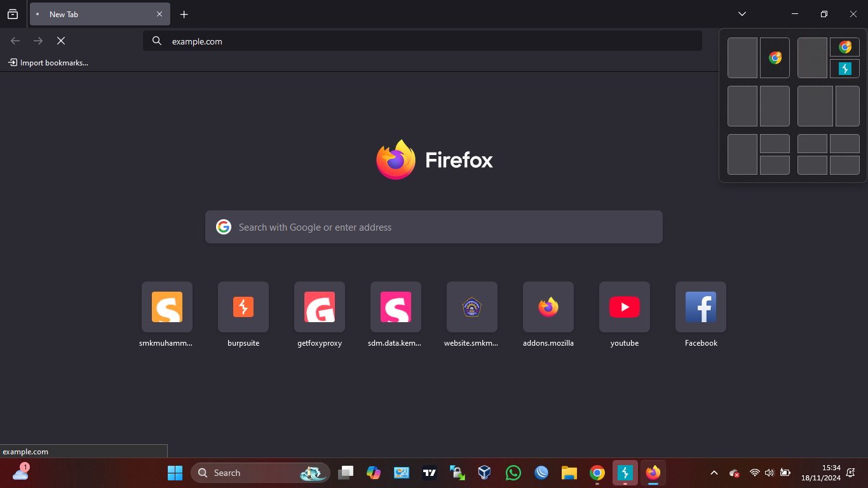The height and width of the screenshot is (488, 868).
Task: Click the Google logo in the search box
Action: click(x=224, y=227)
